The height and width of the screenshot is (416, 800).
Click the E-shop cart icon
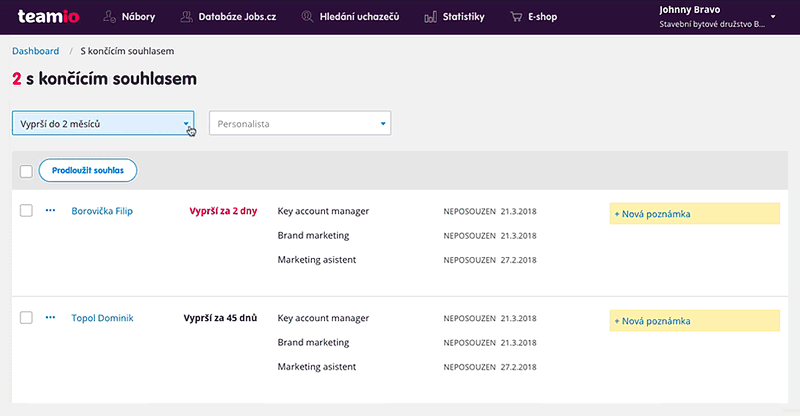(x=516, y=17)
